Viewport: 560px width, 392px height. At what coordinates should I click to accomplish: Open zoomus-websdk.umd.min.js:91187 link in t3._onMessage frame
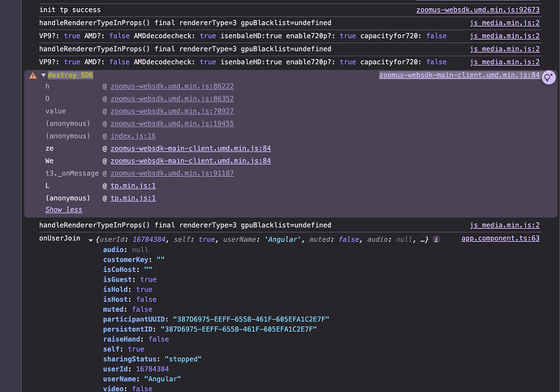point(172,173)
